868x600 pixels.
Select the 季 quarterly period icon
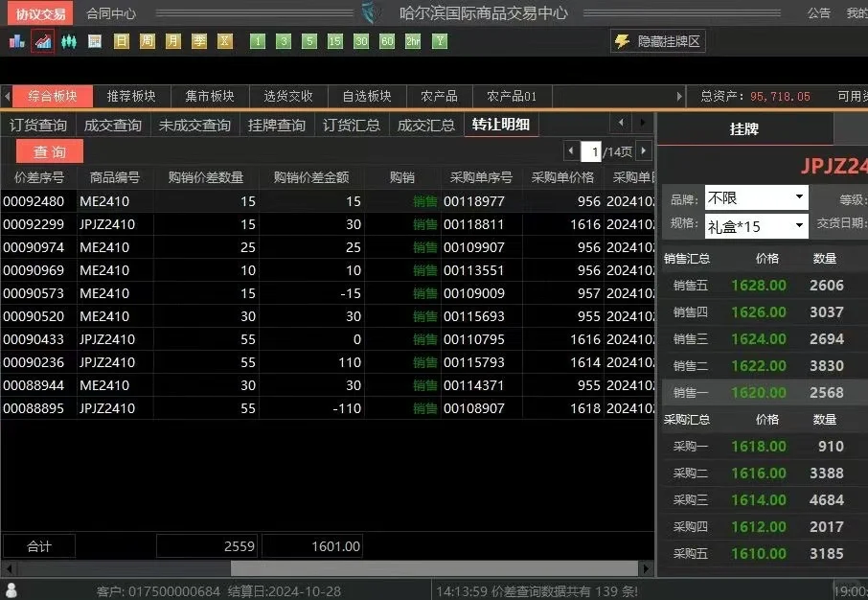(199, 41)
